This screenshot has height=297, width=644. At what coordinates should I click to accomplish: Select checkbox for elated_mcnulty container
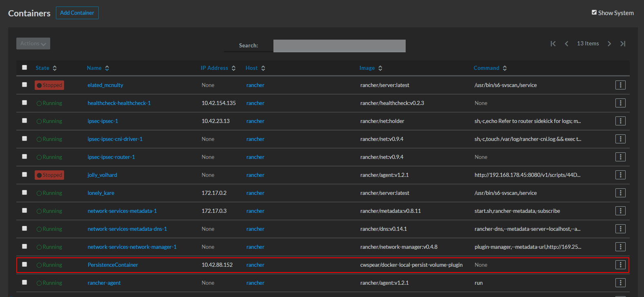click(24, 85)
